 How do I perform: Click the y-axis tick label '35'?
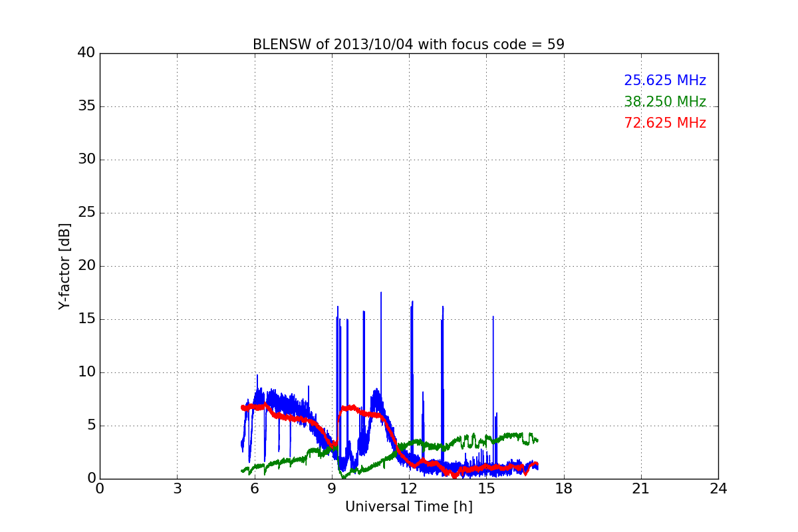(x=86, y=106)
